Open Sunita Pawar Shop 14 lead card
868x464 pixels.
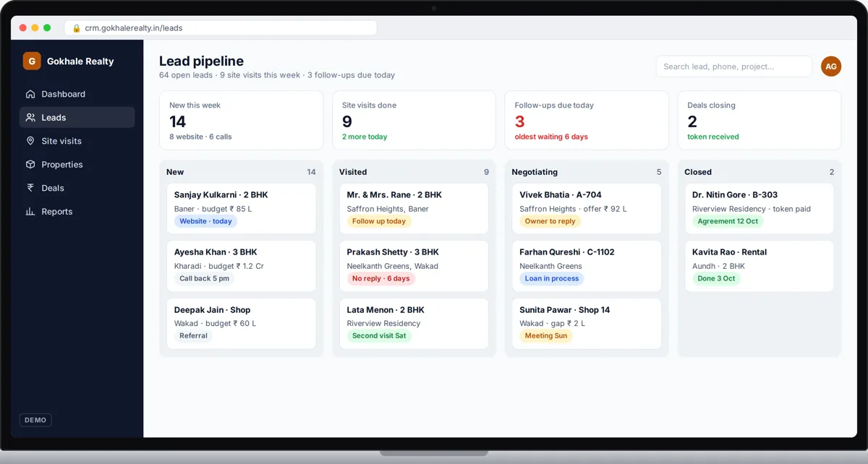pos(587,324)
